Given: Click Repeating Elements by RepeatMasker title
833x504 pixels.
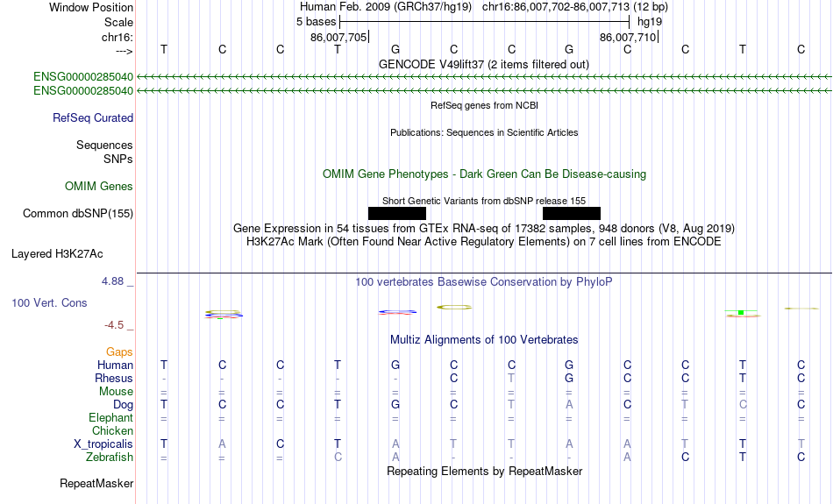Looking at the screenshot, I should pos(485,472).
